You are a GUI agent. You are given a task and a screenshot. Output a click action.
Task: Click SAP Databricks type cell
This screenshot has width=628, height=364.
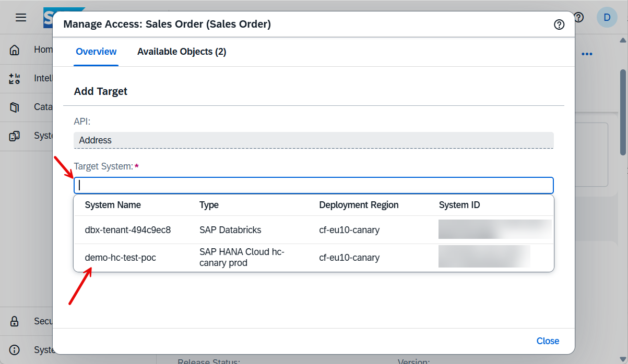(x=230, y=229)
